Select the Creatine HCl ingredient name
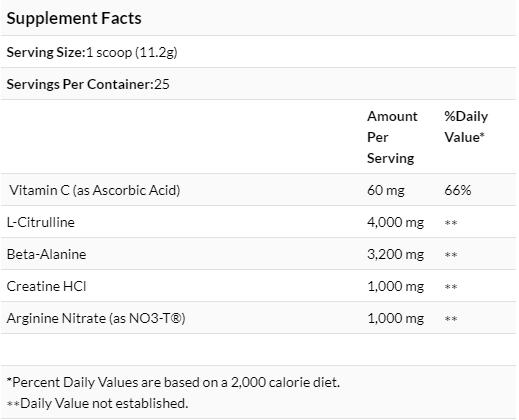 click(x=46, y=286)
